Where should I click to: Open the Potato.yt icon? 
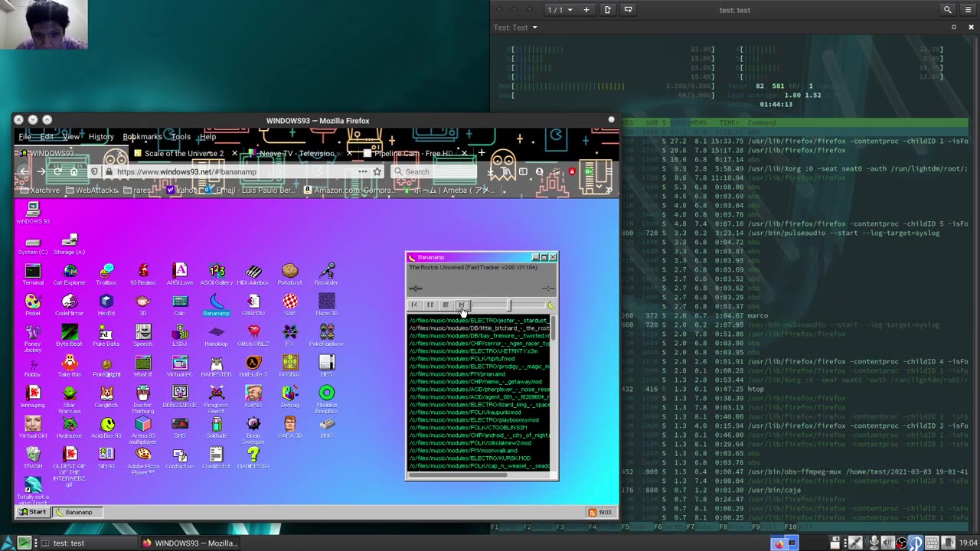290,275
